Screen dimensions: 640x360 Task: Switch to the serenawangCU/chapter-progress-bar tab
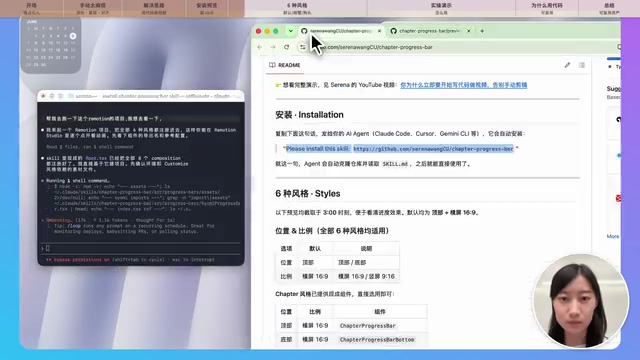[340, 31]
